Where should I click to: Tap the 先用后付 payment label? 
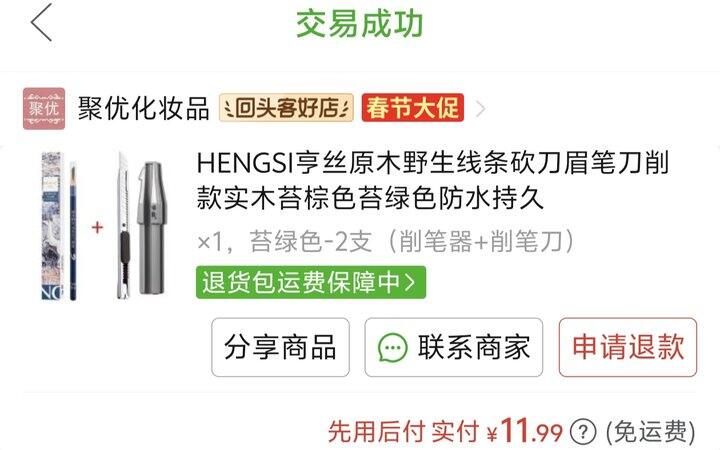click(377, 432)
